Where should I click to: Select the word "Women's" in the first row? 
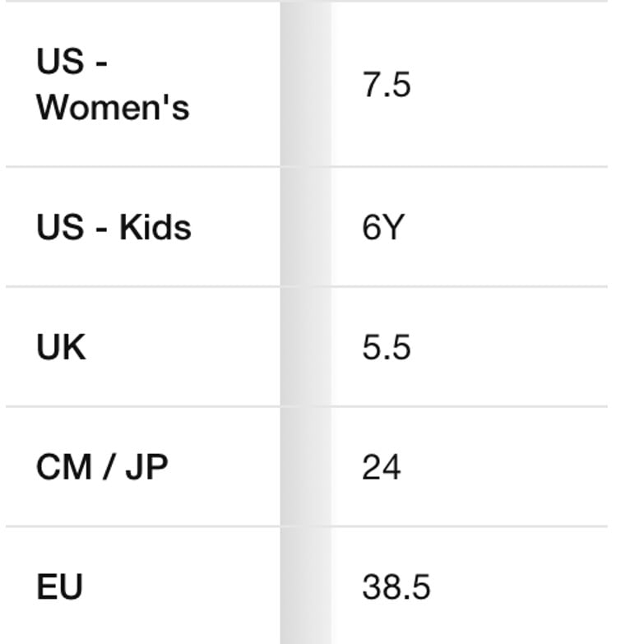[113, 108]
